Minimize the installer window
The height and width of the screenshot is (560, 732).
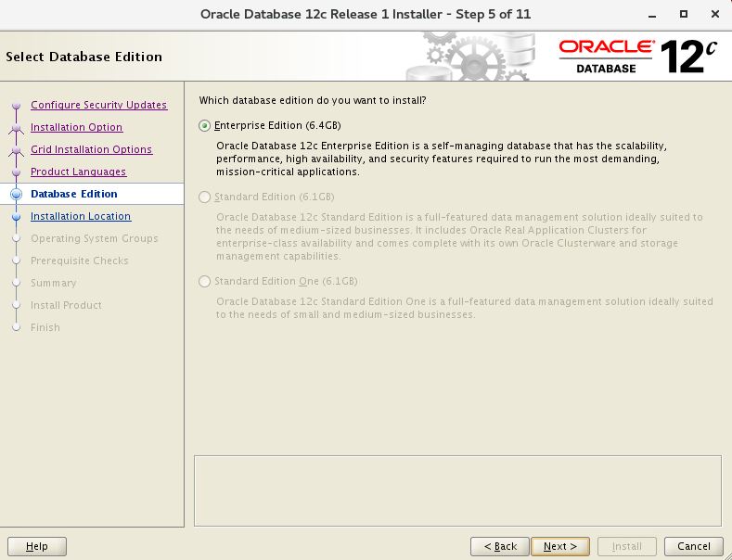click(652, 15)
